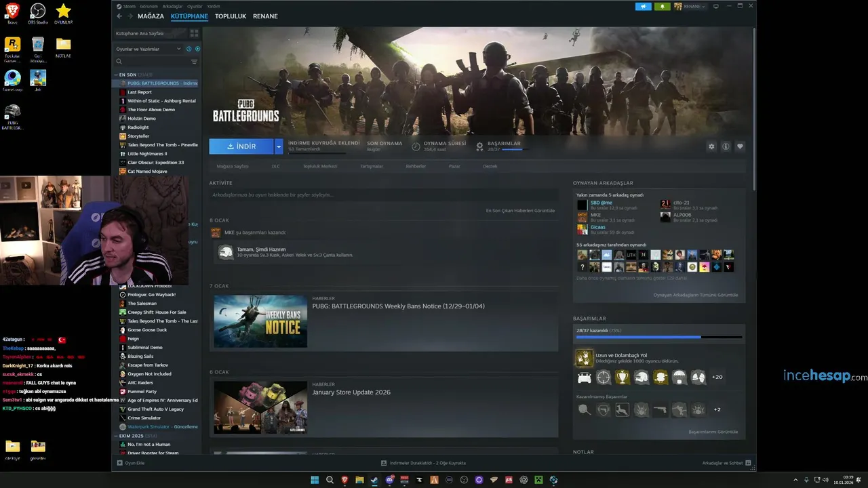Open January Store Update 2026 thumbnail
The image size is (868, 488).
click(x=260, y=407)
